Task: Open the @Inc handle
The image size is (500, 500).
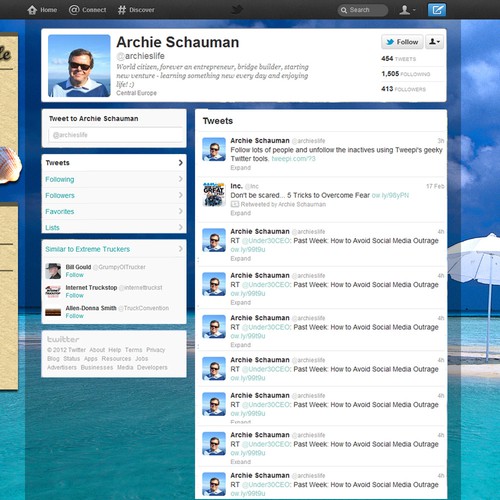Action: click(x=252, y=186)
